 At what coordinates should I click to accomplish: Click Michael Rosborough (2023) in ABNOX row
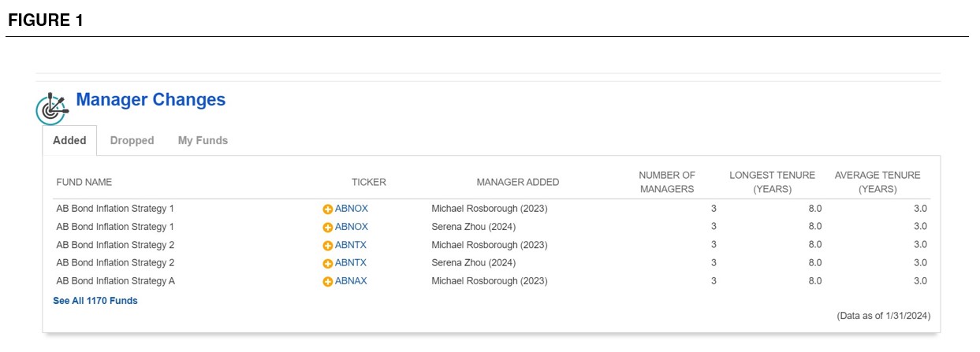(x=490, y=209)
